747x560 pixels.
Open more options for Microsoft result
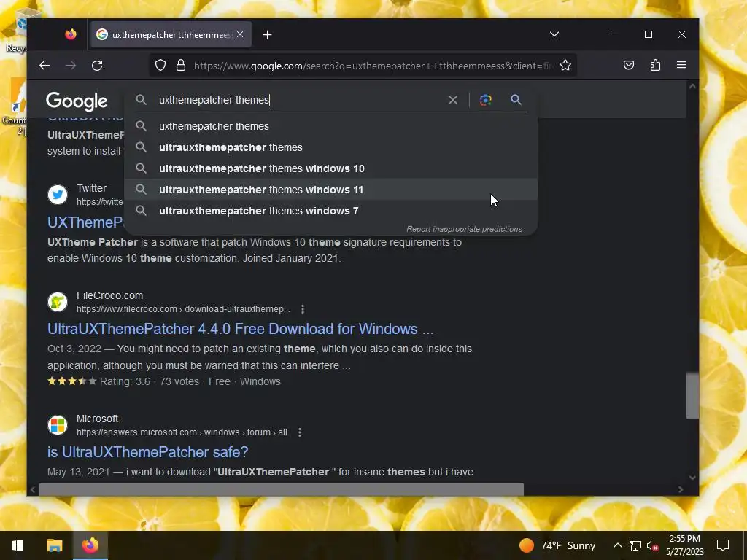(300, 432)
